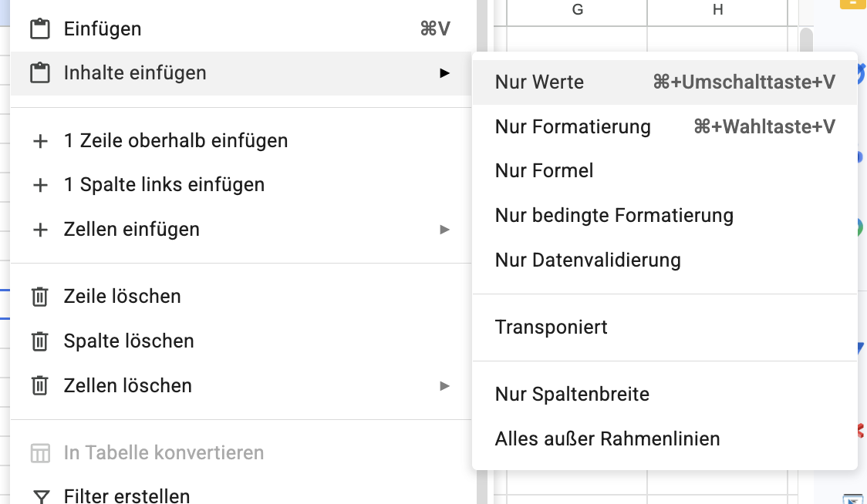867x504 pixels.
Task: Click the table grid icon beside In Tabelle konvertieren
Action: click(x=39, y=453)
